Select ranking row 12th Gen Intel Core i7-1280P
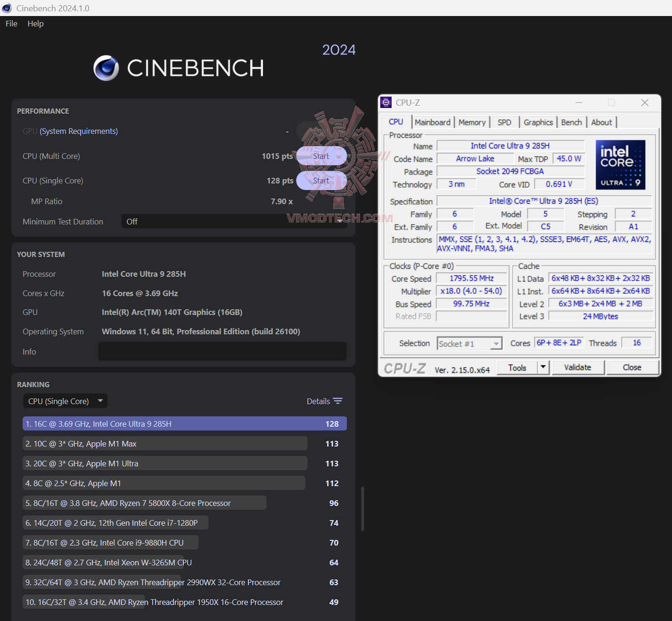672x621 pixels. [x=185, y=523]
